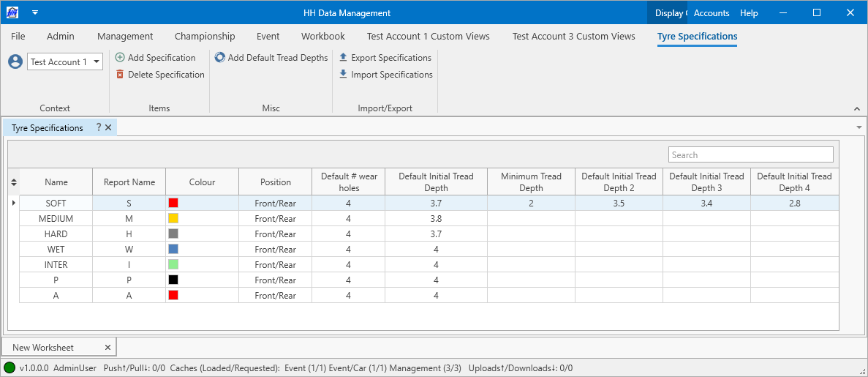Open the Accounts menu in the title bar
The width and height of the screenshot is (868, 377).
click(x=712, y=13)
